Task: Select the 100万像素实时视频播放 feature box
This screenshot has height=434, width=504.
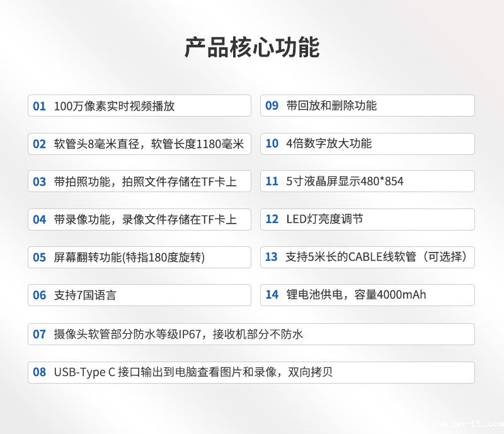Action: [x=139, y=106]
